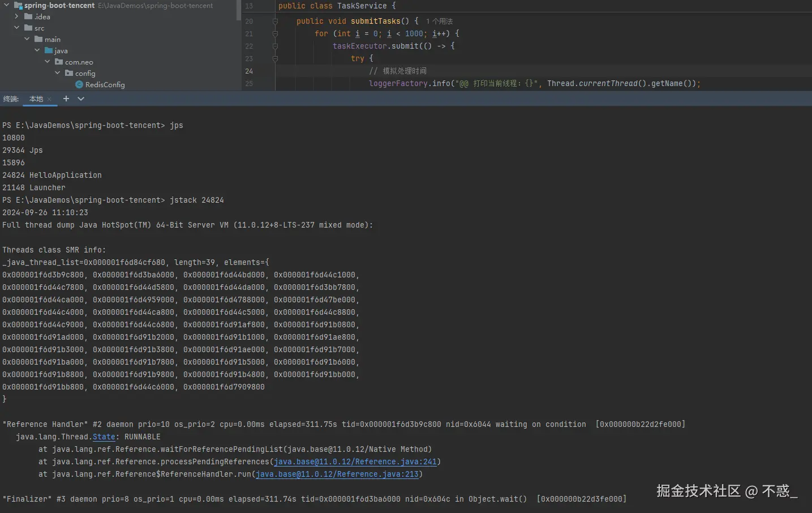Collapse the spring-boot-tencent project root
The image size is (812, 513).
coord(6,5)
